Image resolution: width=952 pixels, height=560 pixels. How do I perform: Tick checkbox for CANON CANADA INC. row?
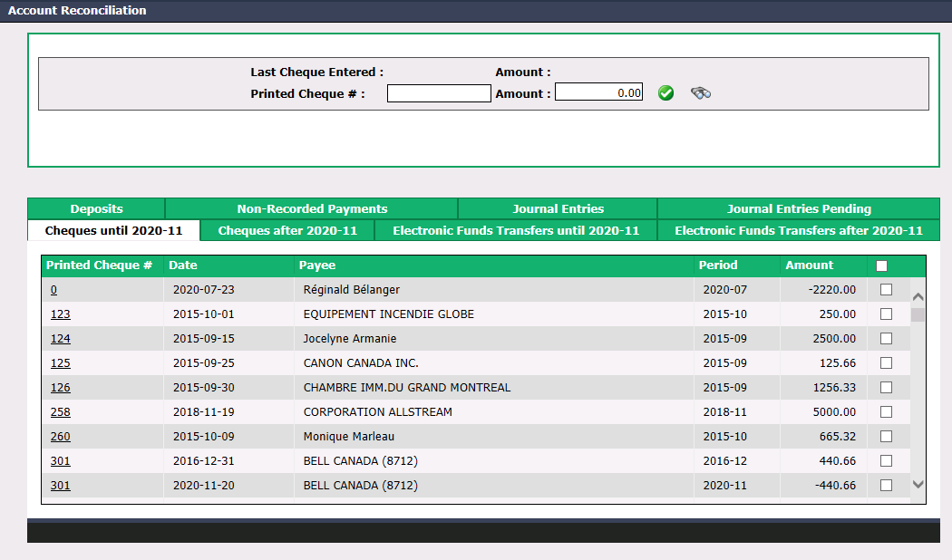pyautogui.click(x=887, y=362)
